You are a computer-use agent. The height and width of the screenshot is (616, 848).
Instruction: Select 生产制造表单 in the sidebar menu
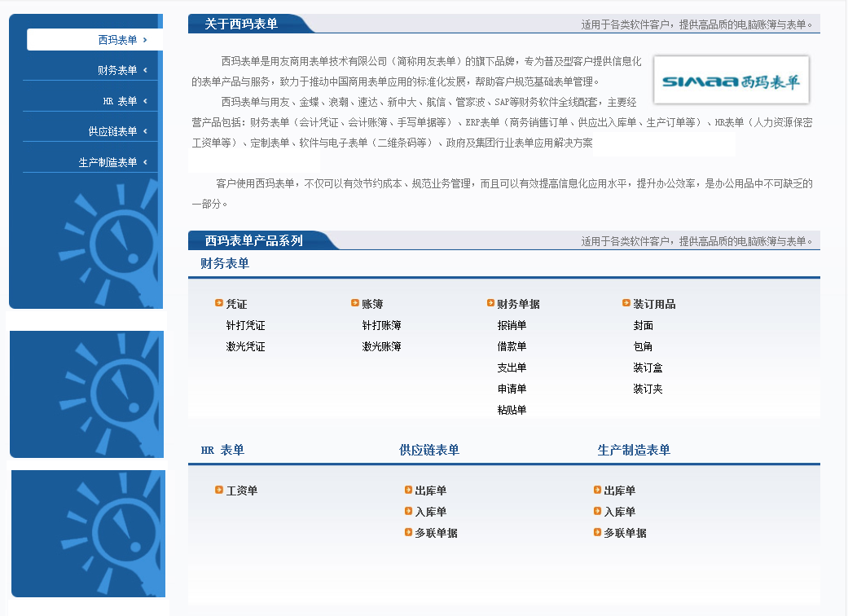coord(108,162)
